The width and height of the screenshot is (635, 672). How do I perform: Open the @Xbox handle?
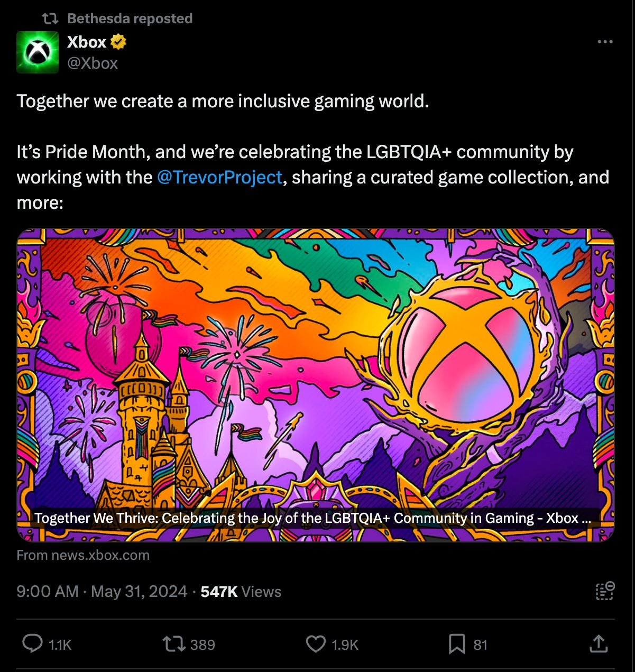pos(93,63)
